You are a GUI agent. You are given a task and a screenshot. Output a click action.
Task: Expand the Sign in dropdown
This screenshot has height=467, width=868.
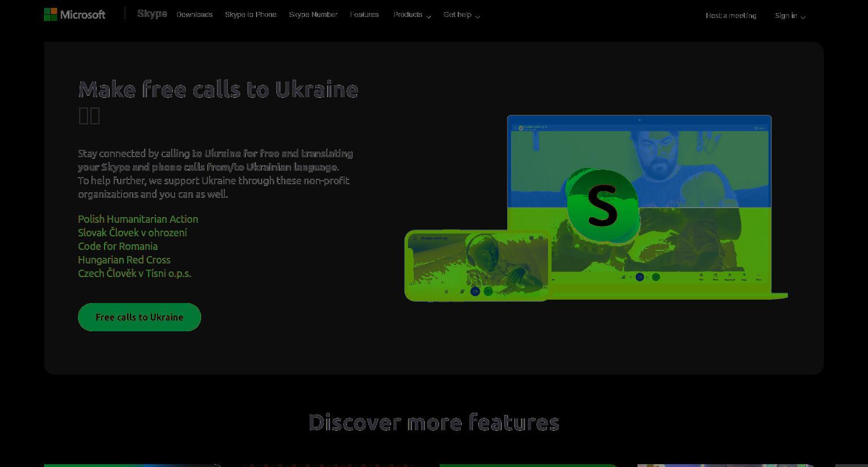tap(790, 16)
